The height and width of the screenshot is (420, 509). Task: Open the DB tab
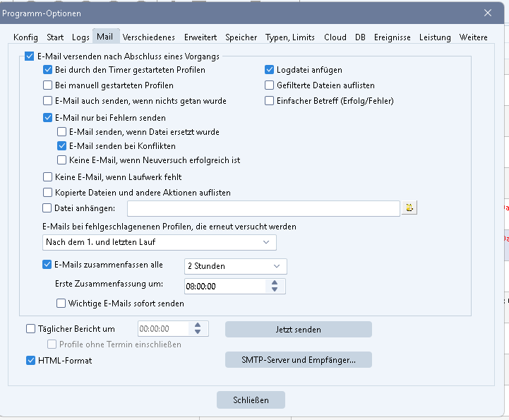pos(360,37)
